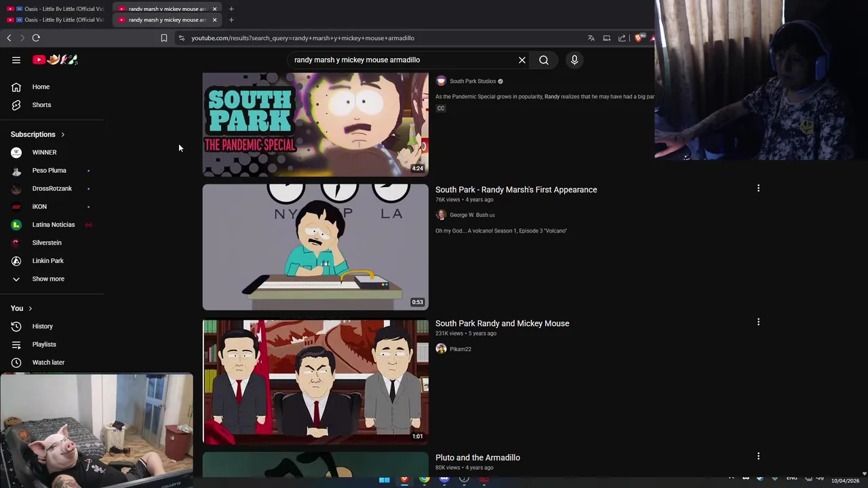Click the Windows Start button on taskbar
The image size is (868, 488).
click(384, 480)
